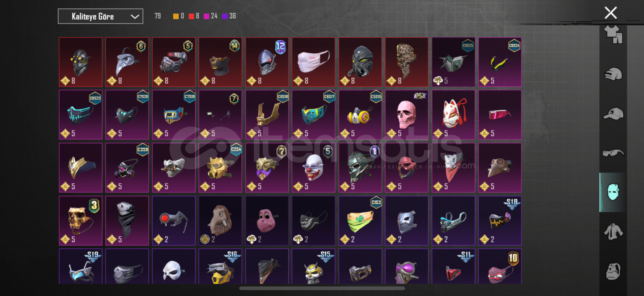644x296 pixels.
Task: Select the white kitsune fox mask
Action: tap(453, 115)
